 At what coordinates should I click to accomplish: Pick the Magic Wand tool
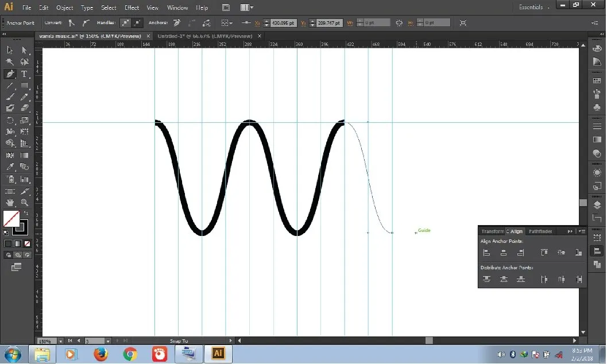[x=10, y=62]
